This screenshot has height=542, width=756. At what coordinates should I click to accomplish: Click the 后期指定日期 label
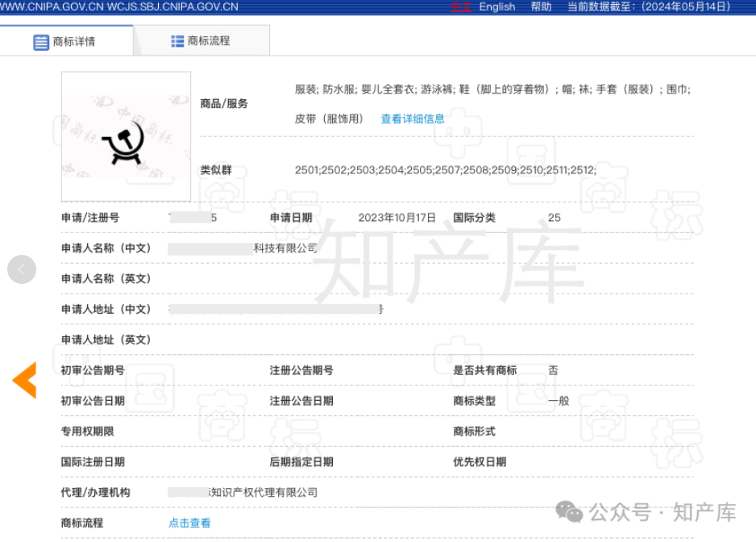301,462
